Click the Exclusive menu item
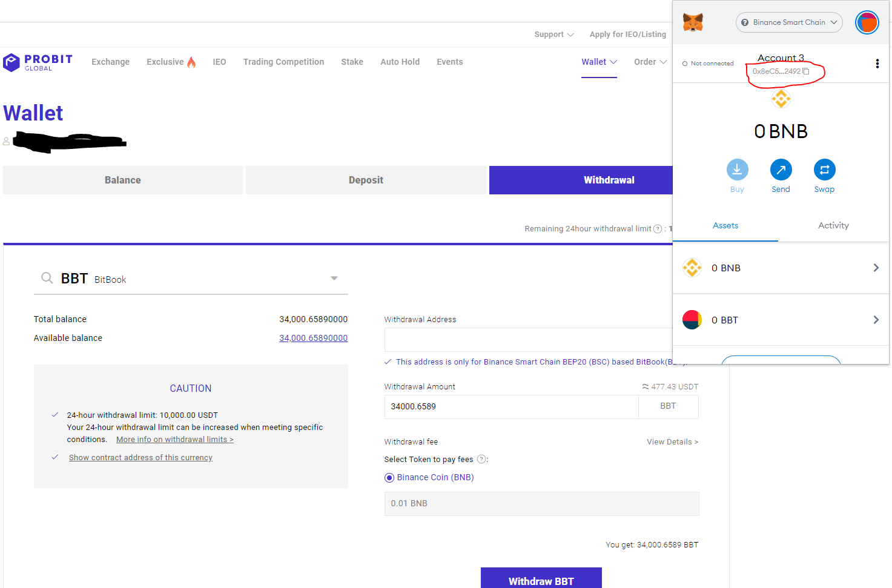This screenshot has height=588, width=892. pos(165,62)
